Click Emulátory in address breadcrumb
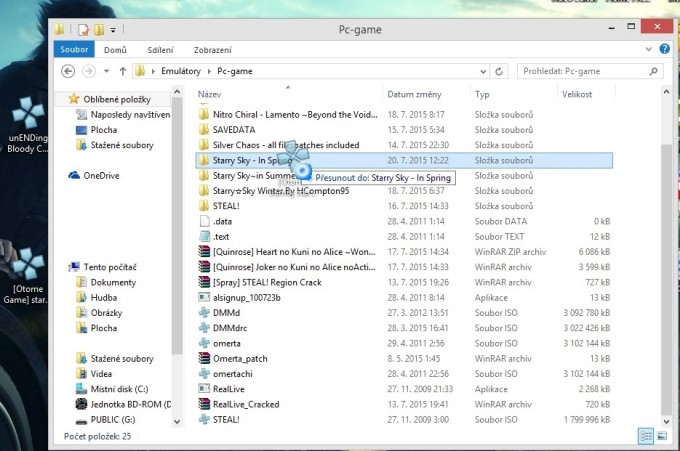Screen dimensions: 680x451 (181, 71)
